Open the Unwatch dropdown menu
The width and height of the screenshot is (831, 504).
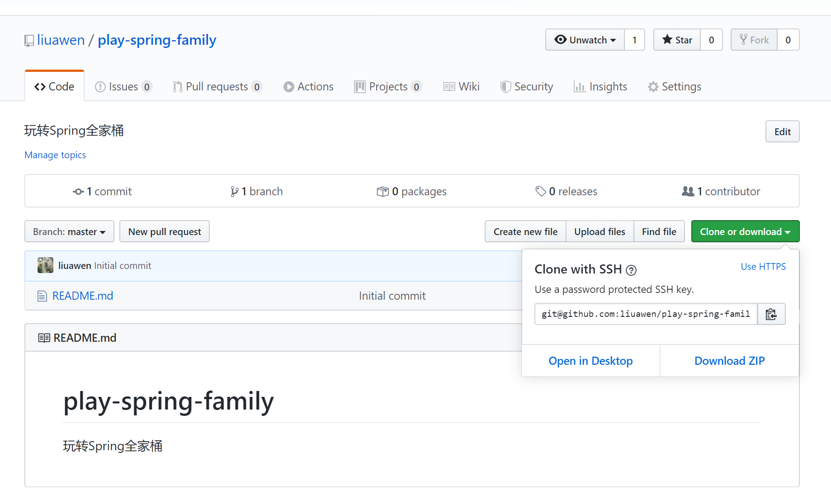(585, 40)
